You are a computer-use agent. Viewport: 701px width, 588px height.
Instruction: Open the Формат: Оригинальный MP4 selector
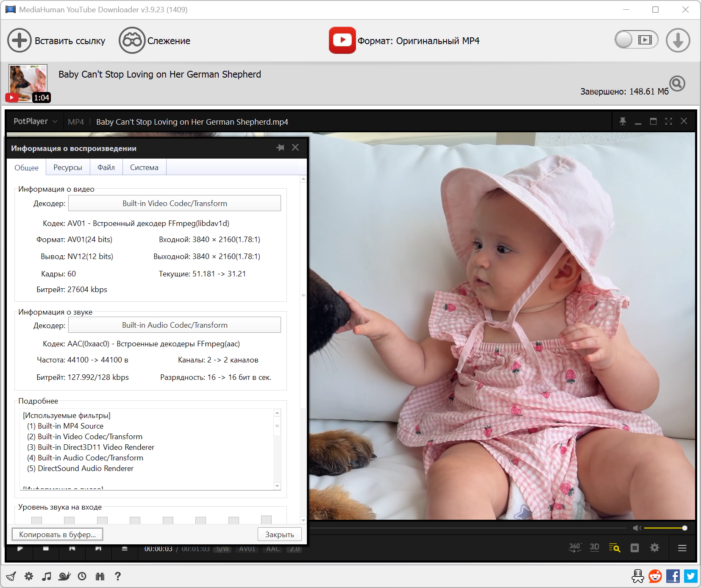click(404, 41)
